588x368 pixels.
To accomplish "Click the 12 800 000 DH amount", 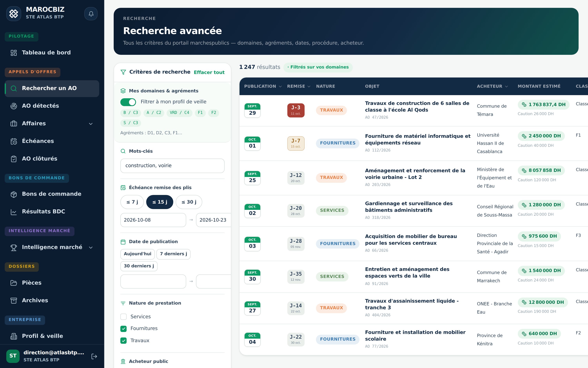I will [x=543, y=302].
